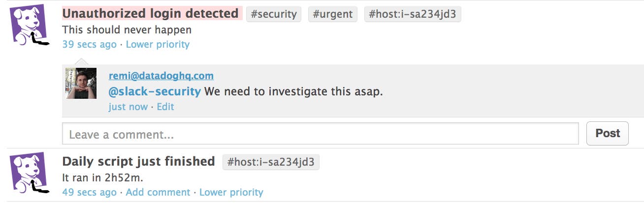This screenshot has height=203, width=644.
Task: Focus the "Leave a comment..." field
Action: (320, 134)
